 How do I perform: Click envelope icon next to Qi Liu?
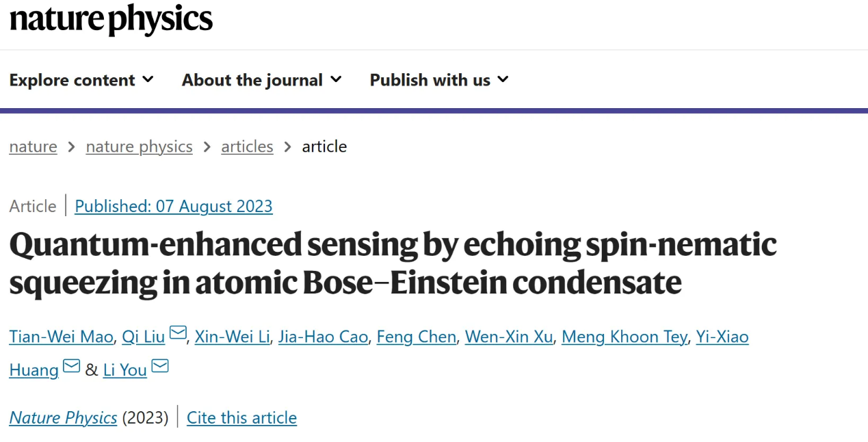pos(178,333)
